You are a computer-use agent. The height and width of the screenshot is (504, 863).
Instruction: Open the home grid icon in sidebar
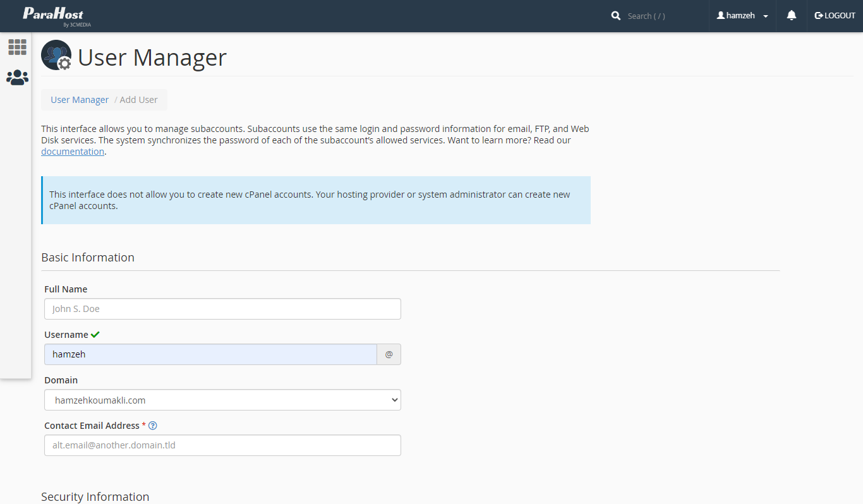17,47
